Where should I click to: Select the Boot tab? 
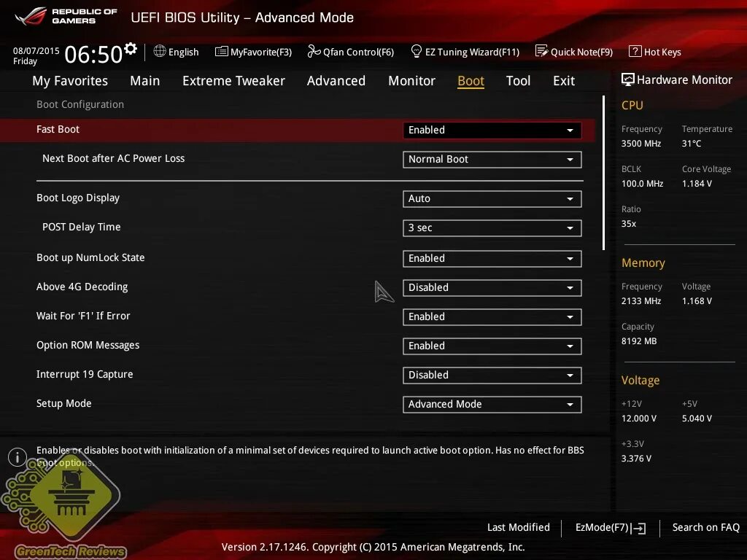471,81
